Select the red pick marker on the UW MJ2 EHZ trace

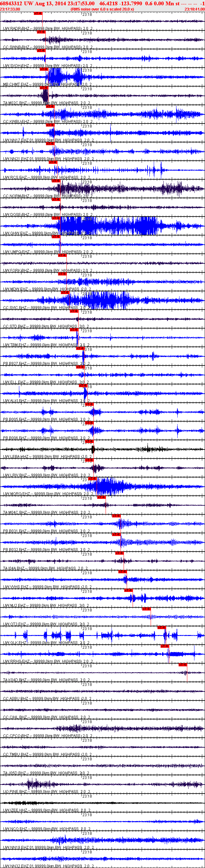tap(129, 591)
